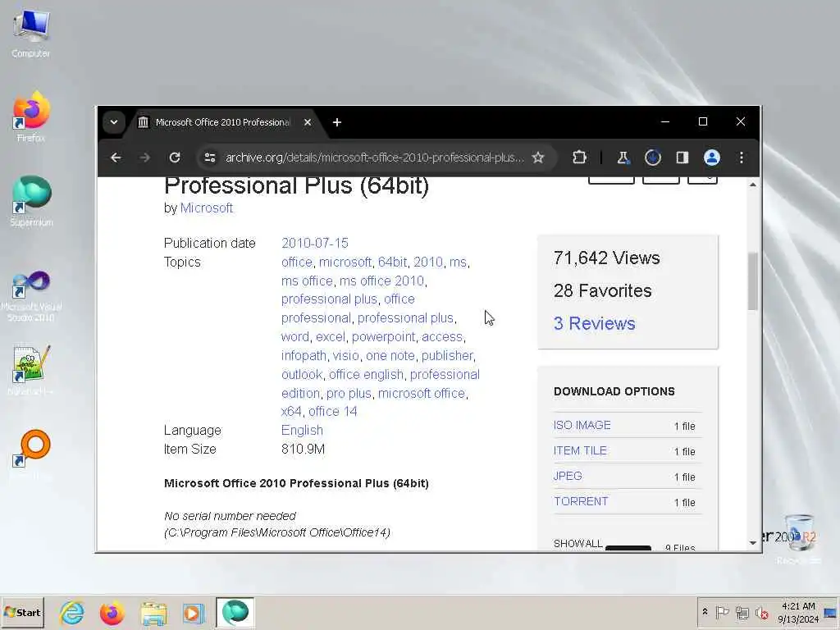Open the 'powerpoint' topic link
The image size is (840, 630).
point(384,336)
